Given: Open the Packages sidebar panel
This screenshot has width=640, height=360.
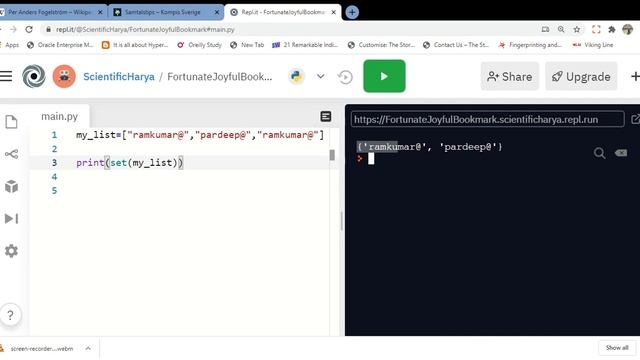Looking at the screenshot, I should (x=11, y=187).
